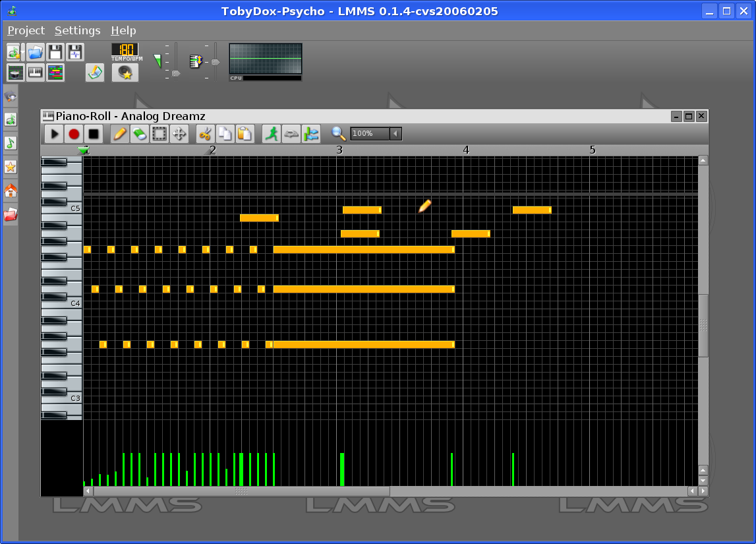Toggle the green-and-blue arrows button after loop points

coord(311,134)
